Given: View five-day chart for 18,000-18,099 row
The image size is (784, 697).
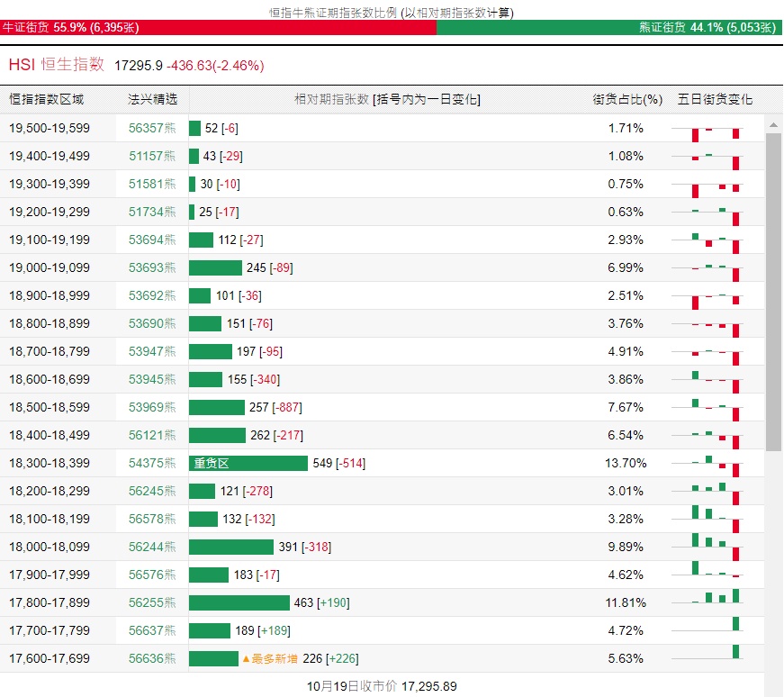Looking at the screenshot, I should pos(716,547).
